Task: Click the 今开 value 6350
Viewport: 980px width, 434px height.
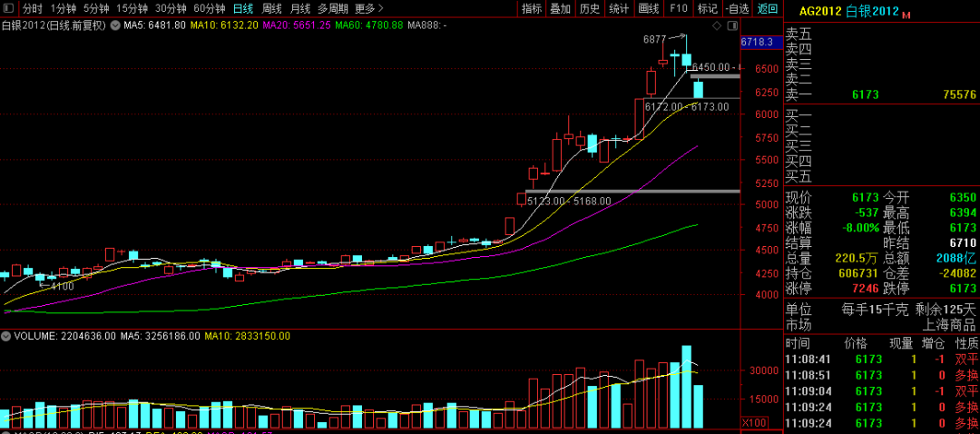Action: 963,198
